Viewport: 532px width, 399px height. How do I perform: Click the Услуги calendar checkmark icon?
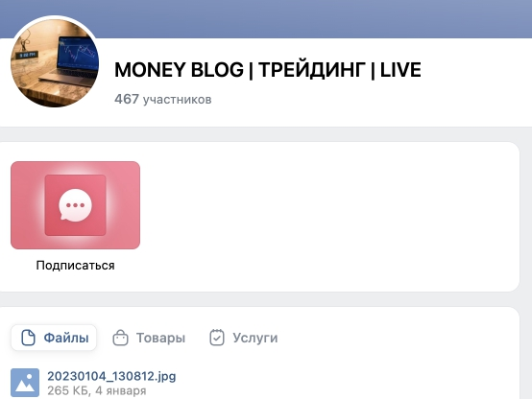coord(217,338)
